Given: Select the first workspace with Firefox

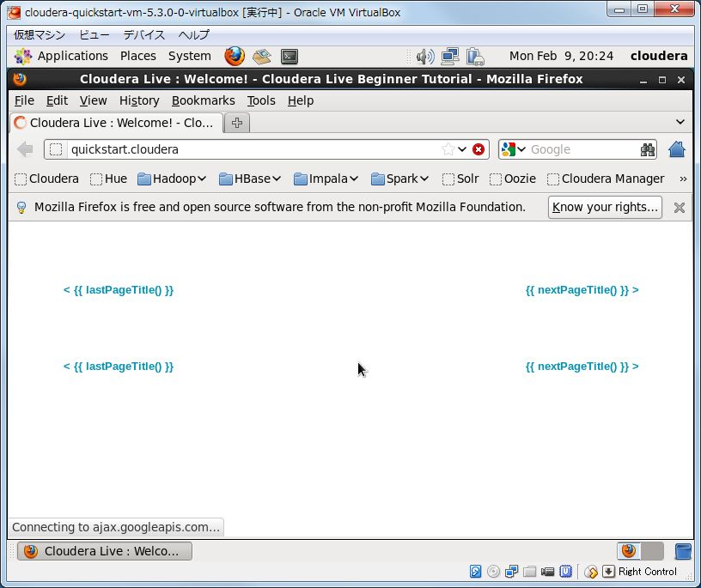Looking at the screenshot, I should [629, 551].
